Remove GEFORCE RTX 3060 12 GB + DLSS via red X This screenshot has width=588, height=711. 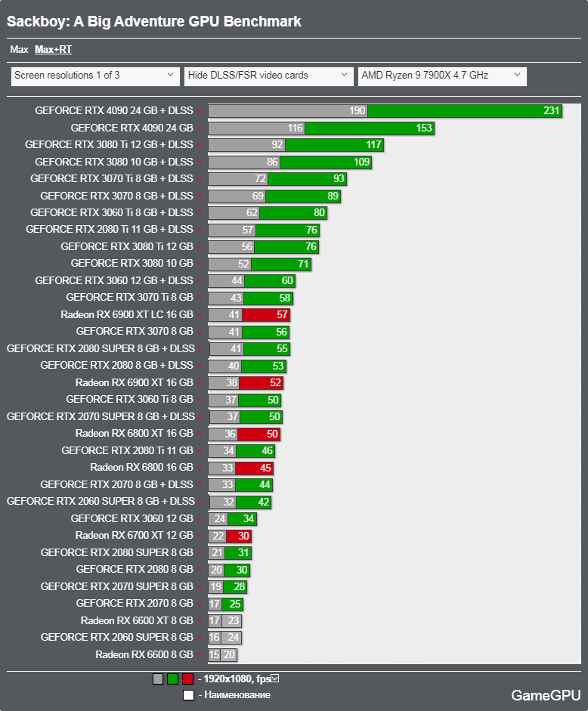click(199, 281)
